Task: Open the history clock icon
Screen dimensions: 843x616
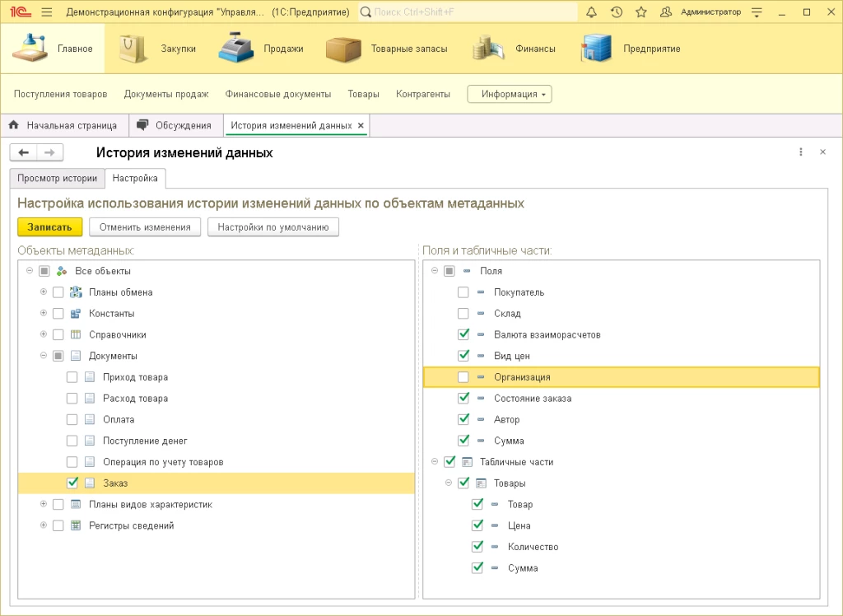Action: (x=617, y=12)
